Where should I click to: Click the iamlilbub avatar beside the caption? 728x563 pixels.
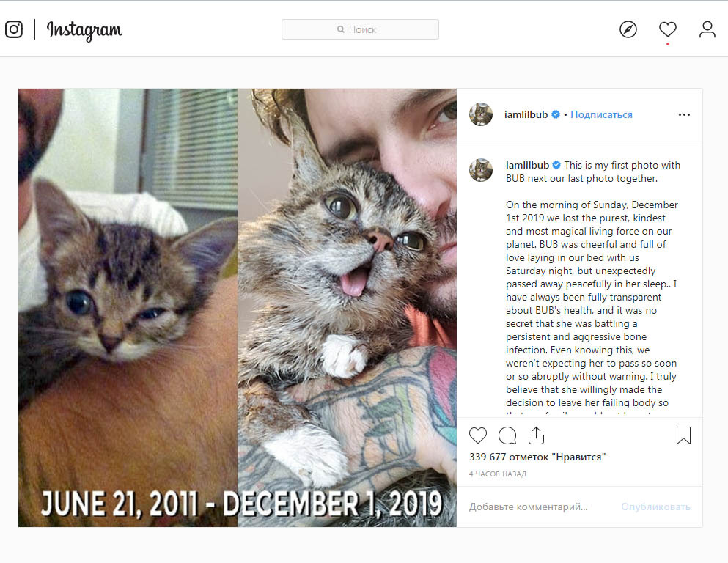point(480,170)
